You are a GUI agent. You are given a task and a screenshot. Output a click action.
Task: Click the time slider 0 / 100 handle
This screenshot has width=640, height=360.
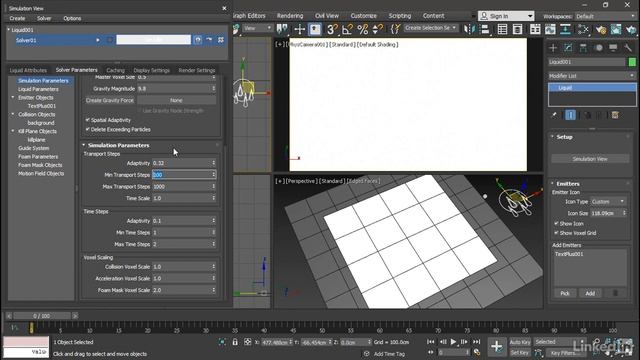point(41,316)
